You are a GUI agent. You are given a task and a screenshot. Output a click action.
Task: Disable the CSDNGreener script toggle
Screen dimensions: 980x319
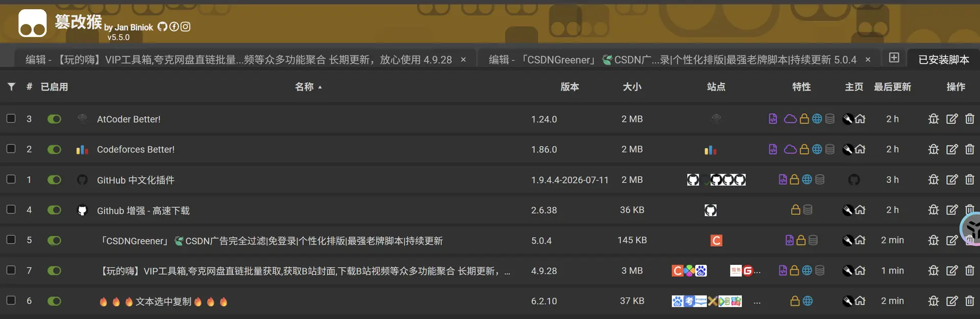coord(54,240)
